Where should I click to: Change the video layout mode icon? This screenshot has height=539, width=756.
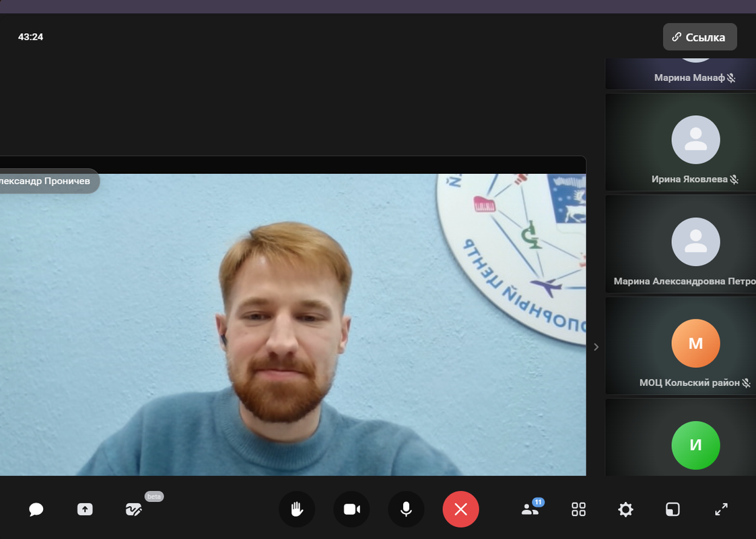[x=673, y=509]
